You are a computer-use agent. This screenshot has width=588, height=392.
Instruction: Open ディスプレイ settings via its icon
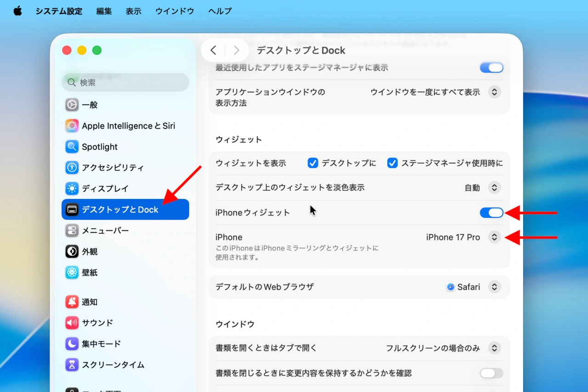tap(72, 188)
